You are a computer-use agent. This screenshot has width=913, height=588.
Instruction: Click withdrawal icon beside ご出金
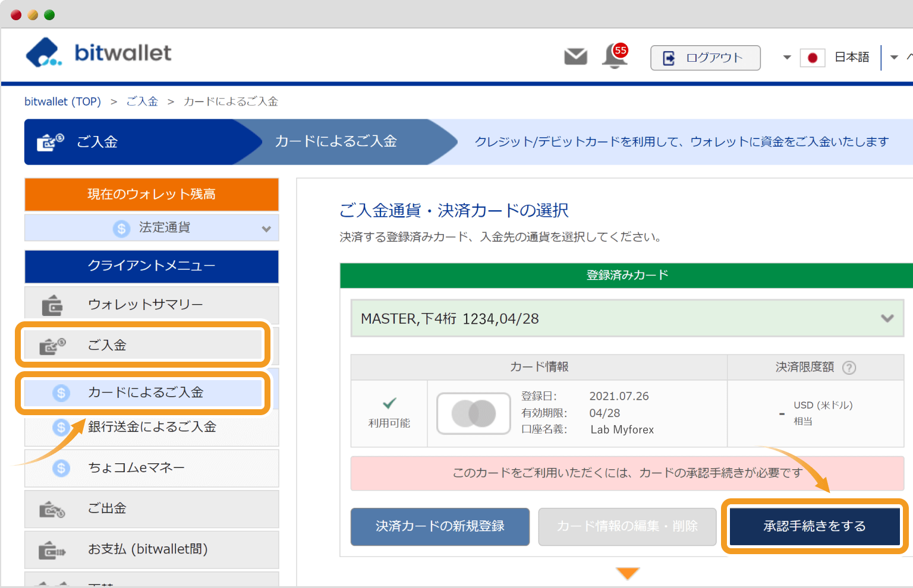[x=52, y=510]
